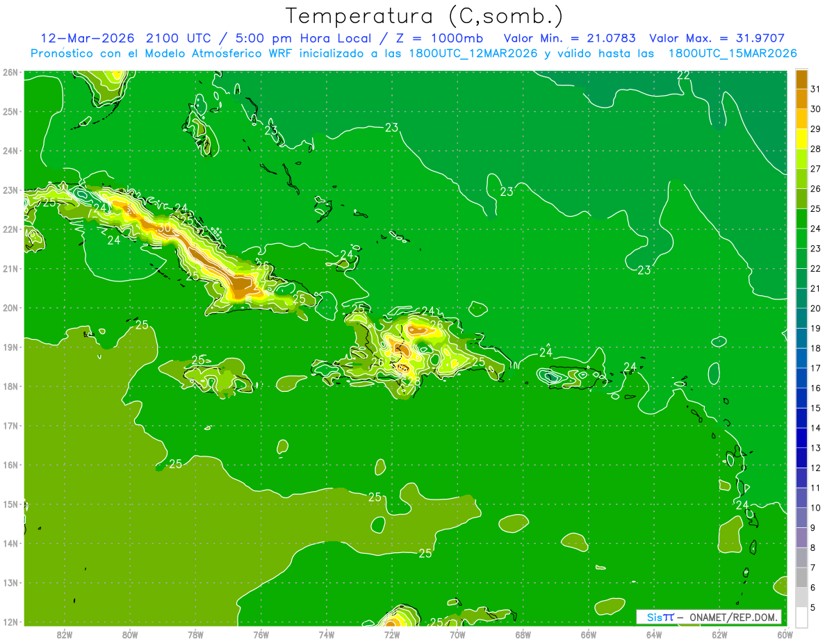The width and height of the screenshot is (834, 644).
Task: Click the 26N latitude axis label
Action: tap(10, 72)
